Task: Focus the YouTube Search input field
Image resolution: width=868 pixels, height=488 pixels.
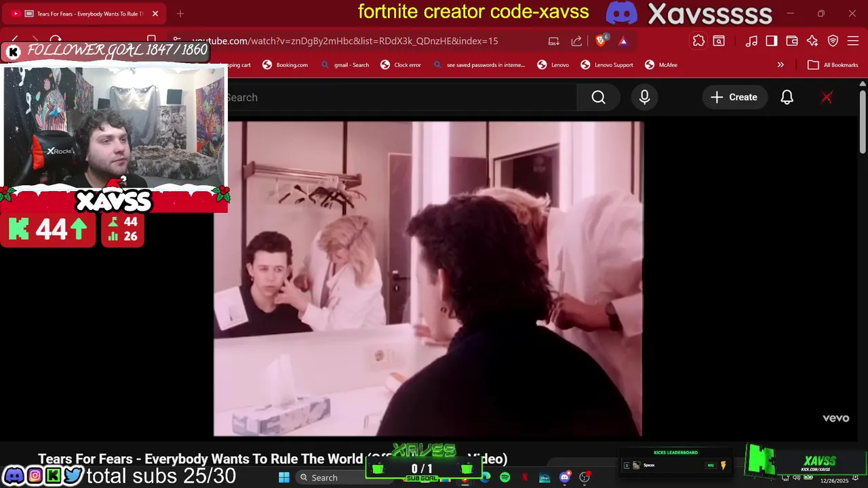Action: click(400, 98)
